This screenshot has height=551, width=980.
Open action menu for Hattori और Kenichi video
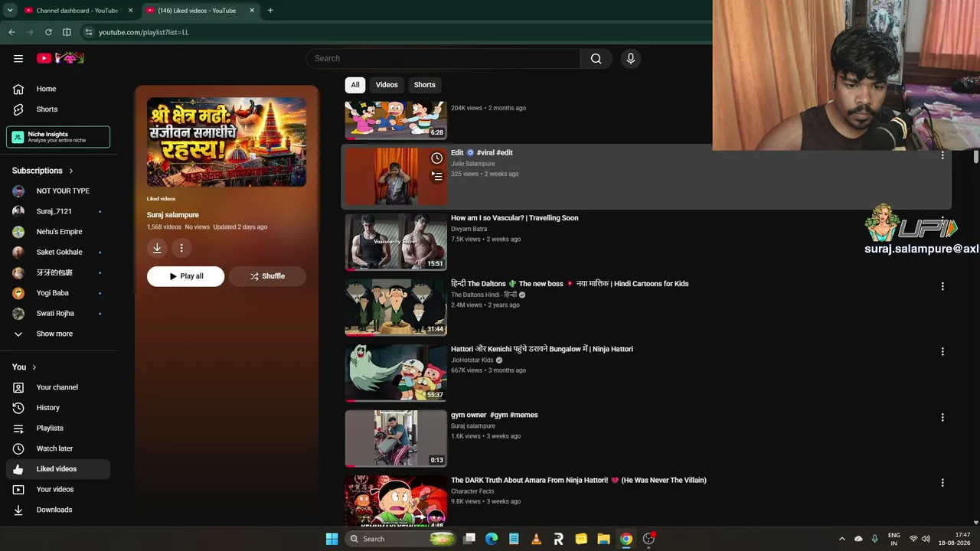coord(942,352)
